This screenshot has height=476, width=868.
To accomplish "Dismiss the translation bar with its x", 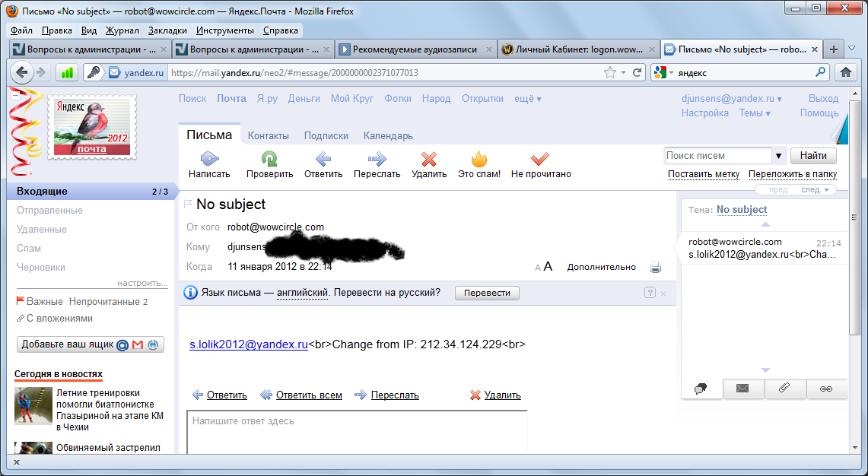I will click(x=663, y=294).
